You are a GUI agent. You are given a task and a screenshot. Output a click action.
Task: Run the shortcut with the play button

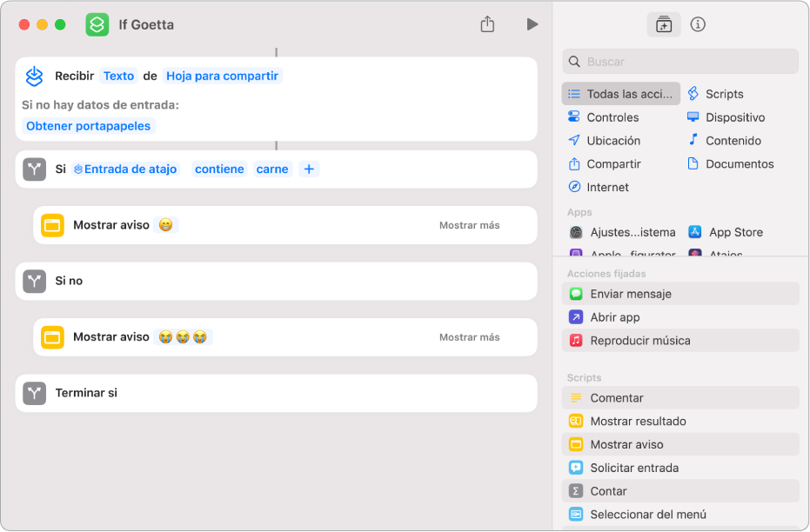coord(532,24)
